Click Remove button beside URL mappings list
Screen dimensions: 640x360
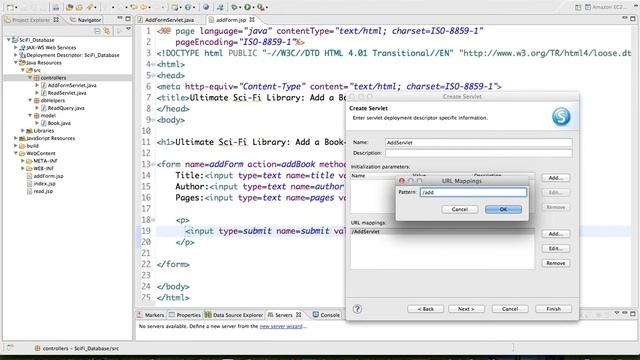556,263
